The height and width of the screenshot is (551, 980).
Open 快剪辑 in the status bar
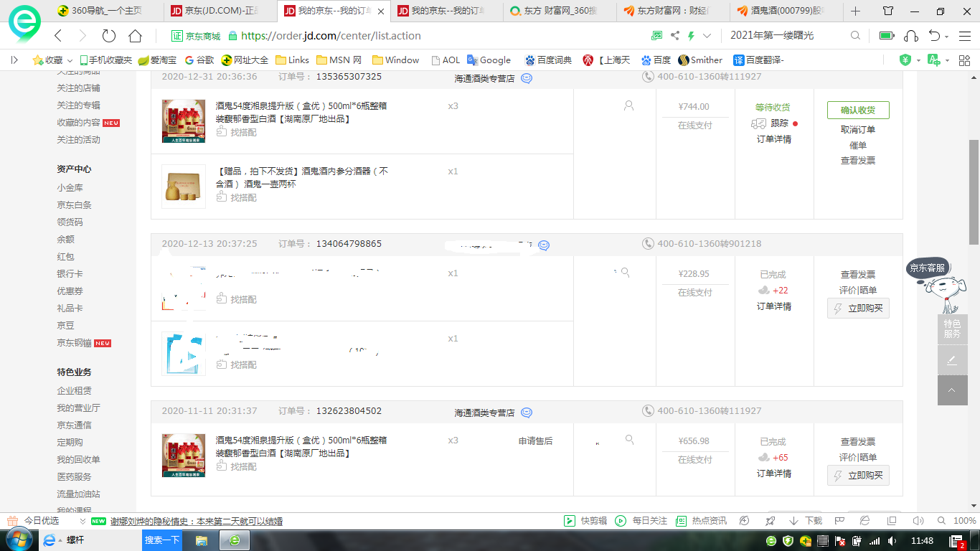coord(585,521)
